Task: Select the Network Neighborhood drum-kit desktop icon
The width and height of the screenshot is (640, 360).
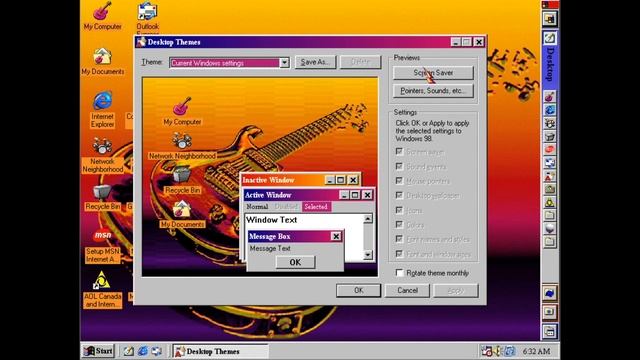Action: tap(102, 146)
